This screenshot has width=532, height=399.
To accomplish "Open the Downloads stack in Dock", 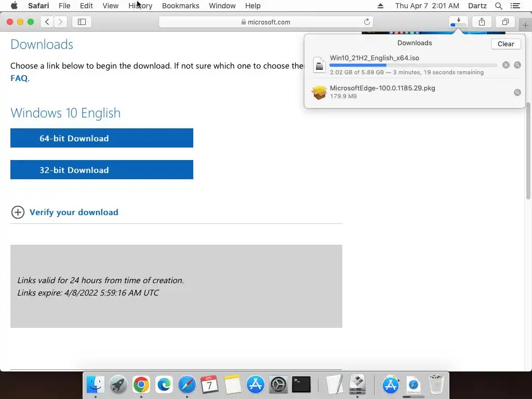I will [x=414, y=385].
